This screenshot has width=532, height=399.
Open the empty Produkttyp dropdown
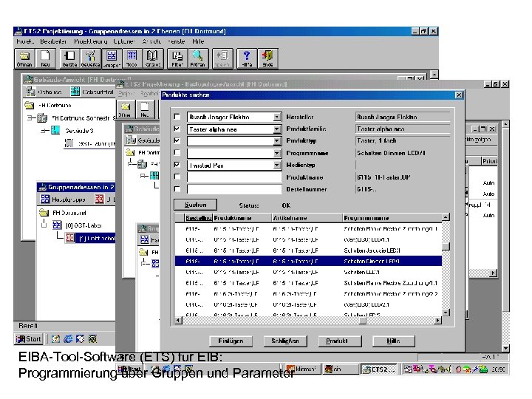click(x=277, y=141)
